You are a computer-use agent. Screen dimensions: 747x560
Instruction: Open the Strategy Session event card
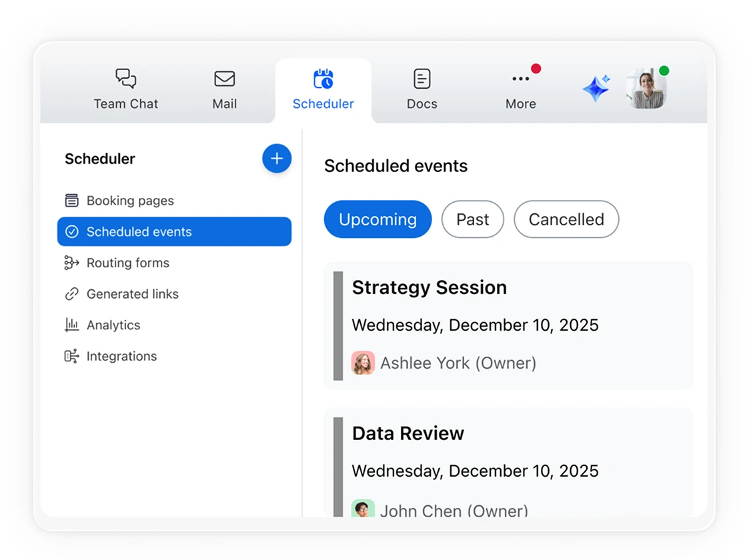point(508,325)
